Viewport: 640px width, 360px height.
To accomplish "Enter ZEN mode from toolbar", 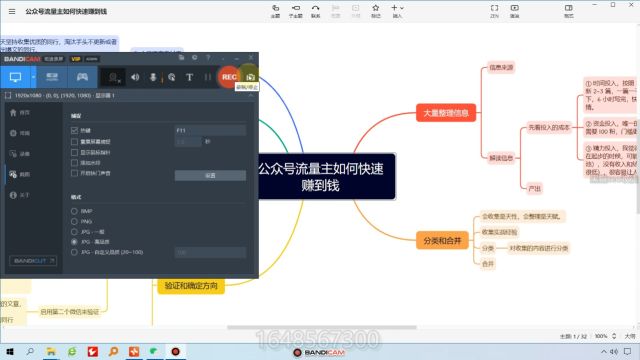I will [494, 11].
